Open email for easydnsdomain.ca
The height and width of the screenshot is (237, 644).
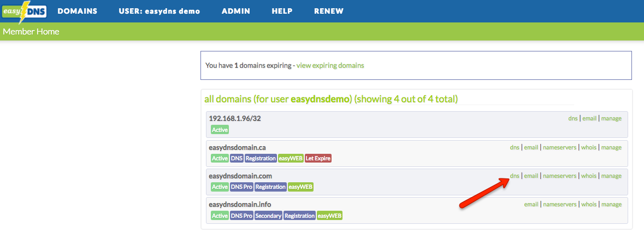click(531, 147)
